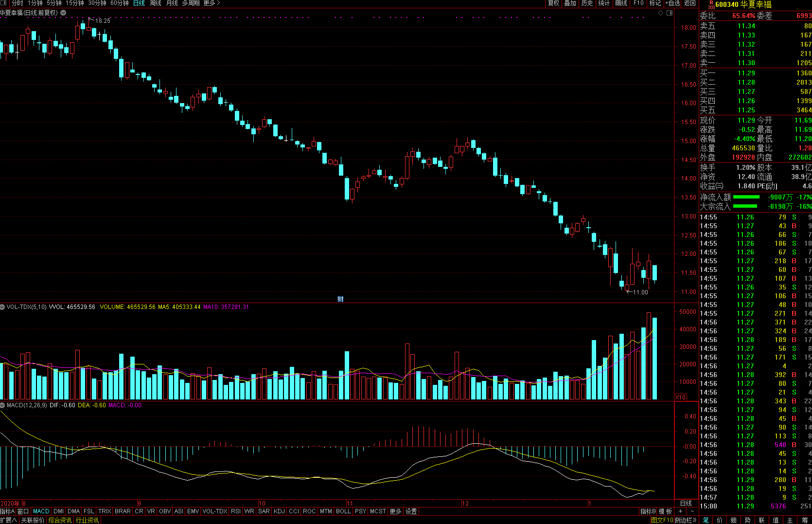Switch to the 笔 tick detail tab

[706, 520]
